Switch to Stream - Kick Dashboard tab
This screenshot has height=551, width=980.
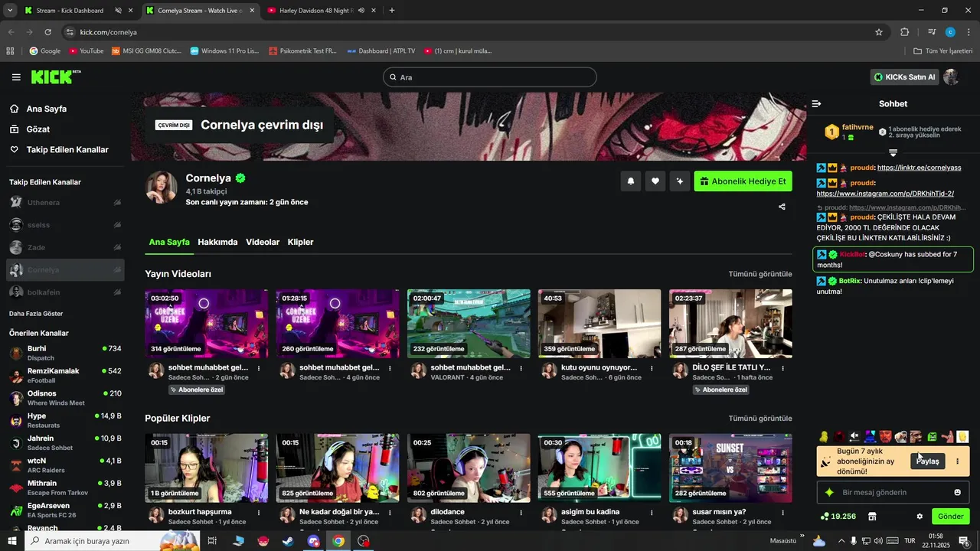[69, 11]
